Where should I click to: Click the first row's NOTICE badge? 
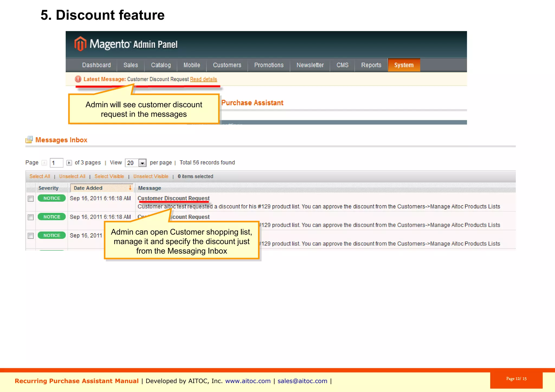(x=52, y=198)
